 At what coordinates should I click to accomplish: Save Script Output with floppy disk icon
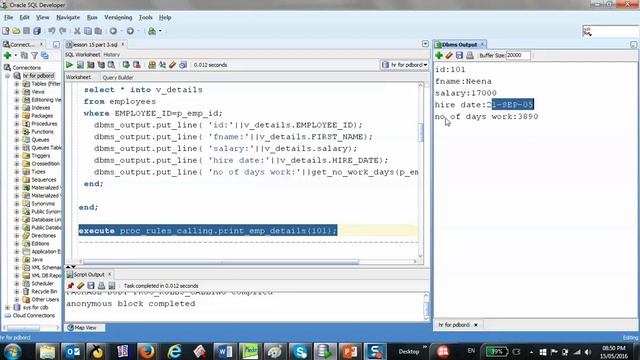click(x=91, y=286)
